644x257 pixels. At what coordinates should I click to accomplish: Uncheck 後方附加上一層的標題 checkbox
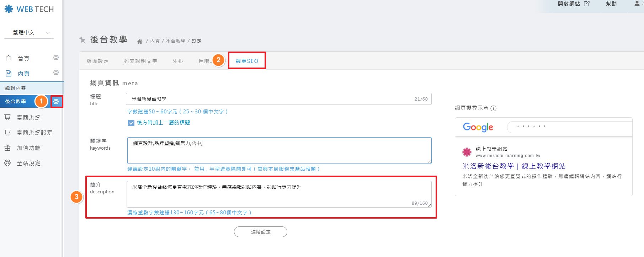coord(131,123)
